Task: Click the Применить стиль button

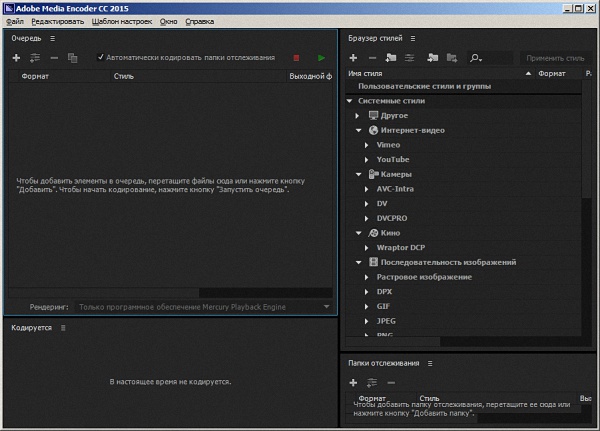Action: tap(555, 58)
